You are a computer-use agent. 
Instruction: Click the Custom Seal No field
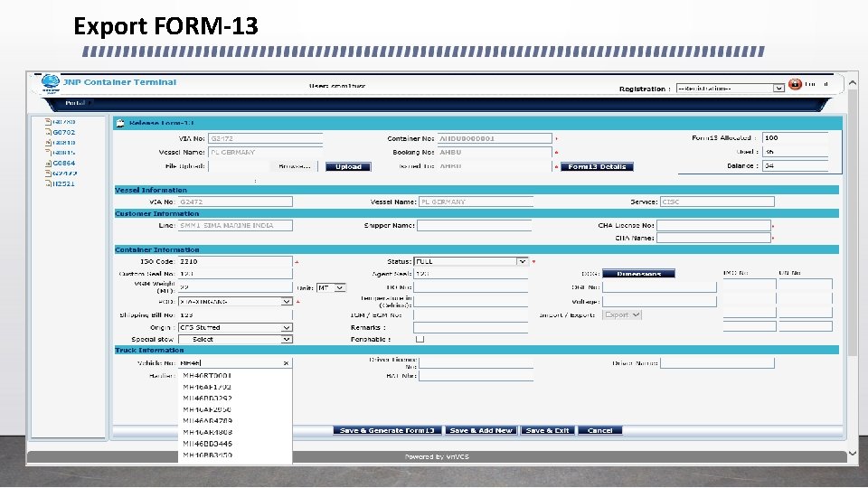235,273
